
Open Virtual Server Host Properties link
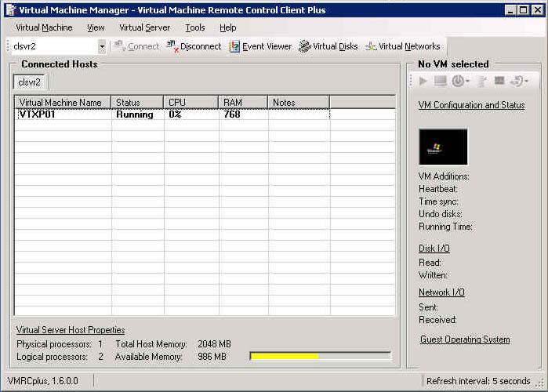(x=71, y=330)
